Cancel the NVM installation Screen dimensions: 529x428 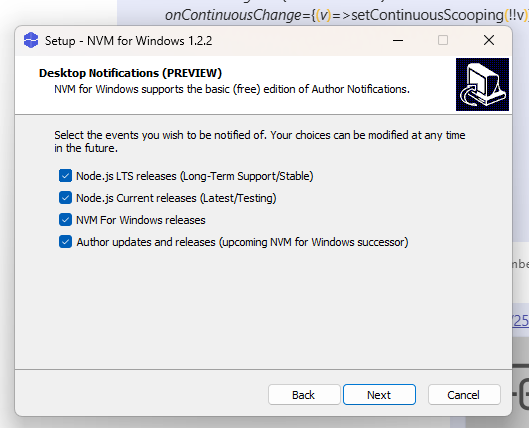464,395
